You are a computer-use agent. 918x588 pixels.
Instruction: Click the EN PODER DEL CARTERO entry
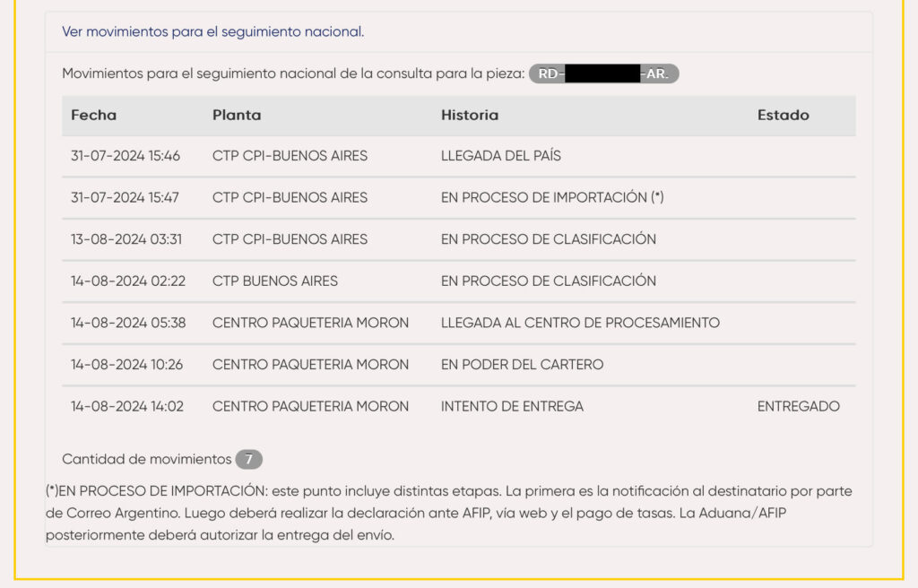click(522, 364)
